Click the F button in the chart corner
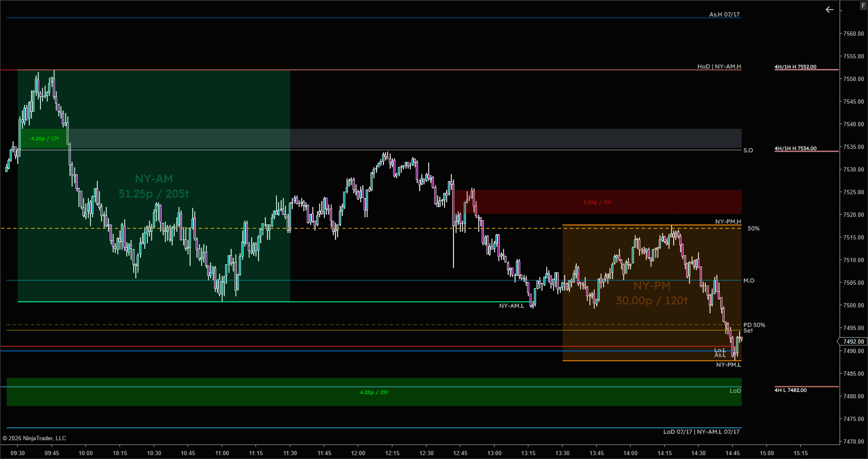The image size is (868, 459). [x=863, y=5]
